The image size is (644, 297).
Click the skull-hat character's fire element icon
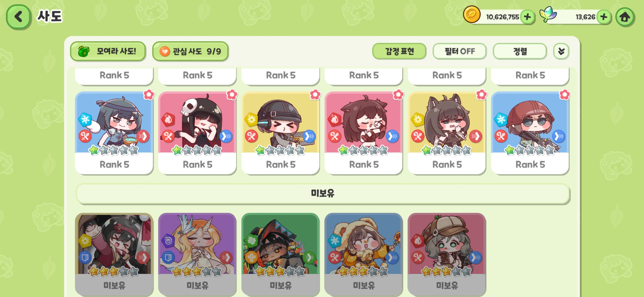click(x=168, y=120)
